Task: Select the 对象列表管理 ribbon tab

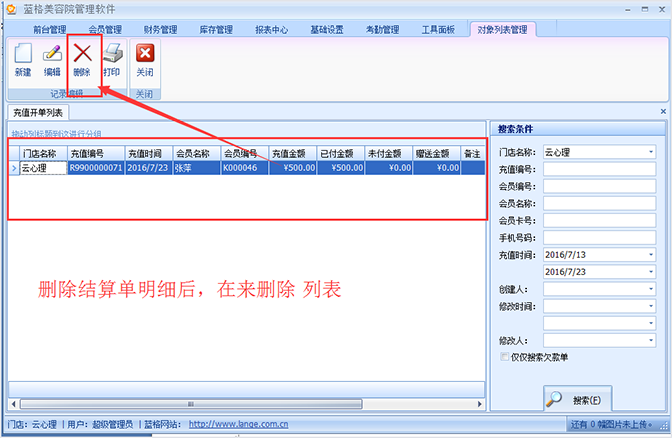Action: point(502,30)
